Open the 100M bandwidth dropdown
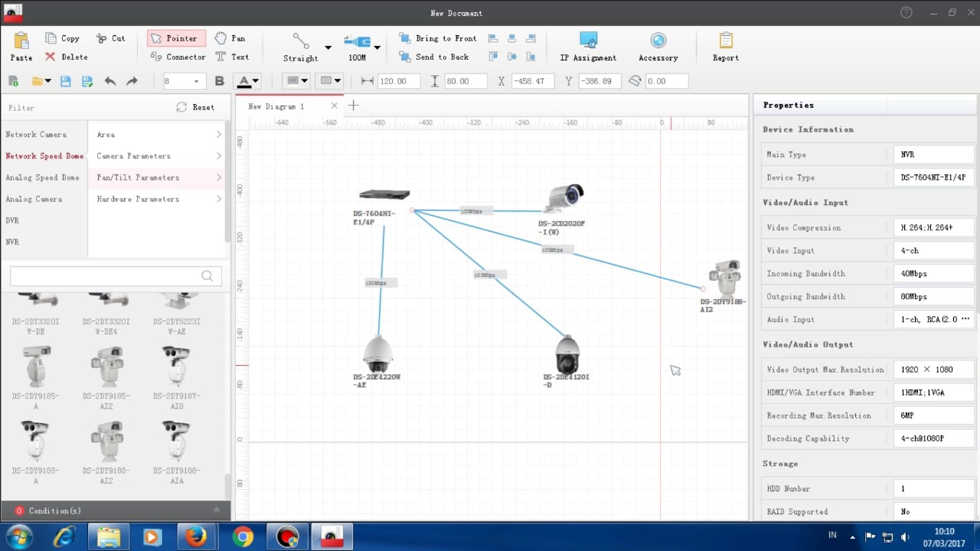980x551 pixels. 377,47
